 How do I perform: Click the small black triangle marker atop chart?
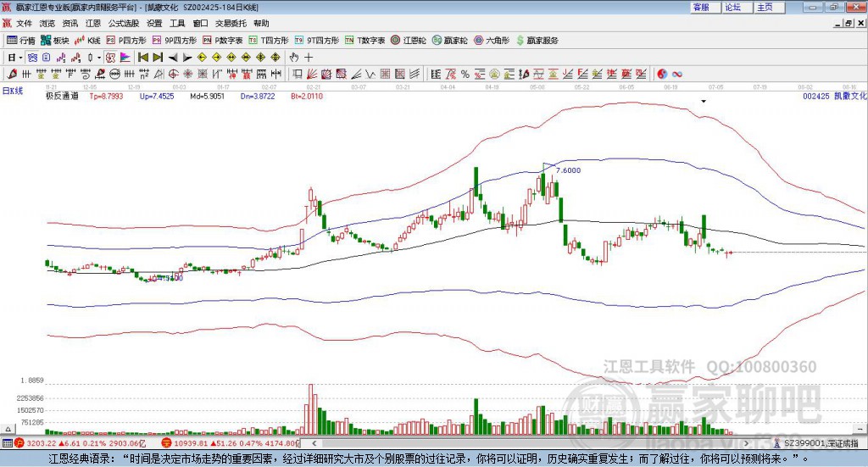coord(704,101)
